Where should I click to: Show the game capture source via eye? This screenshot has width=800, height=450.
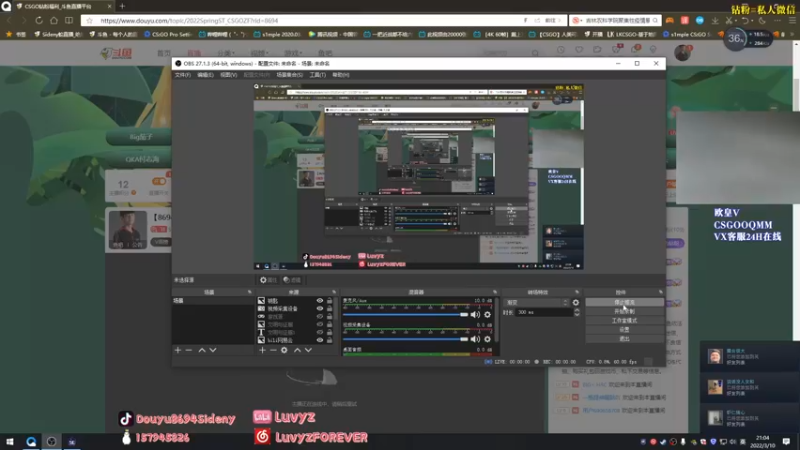320,316
